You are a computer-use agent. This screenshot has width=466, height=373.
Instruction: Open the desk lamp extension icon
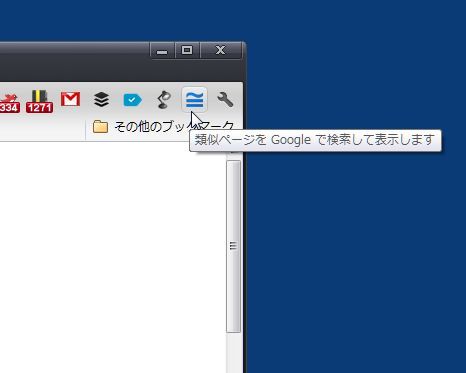coord(164,100)
